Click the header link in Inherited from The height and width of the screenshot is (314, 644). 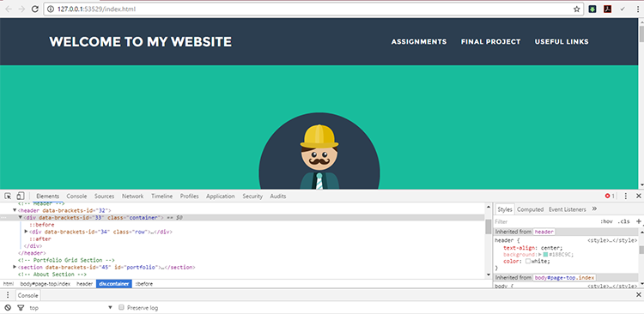coord(544,232)
